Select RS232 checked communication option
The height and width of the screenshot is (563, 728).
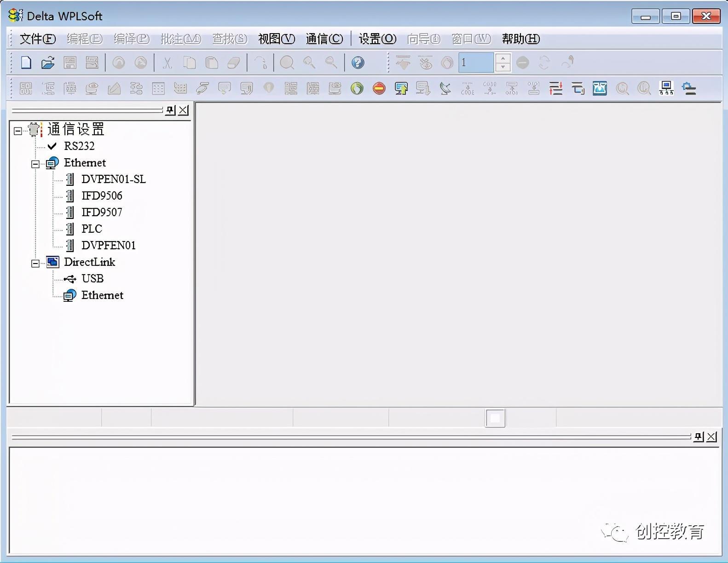point(79,146)
